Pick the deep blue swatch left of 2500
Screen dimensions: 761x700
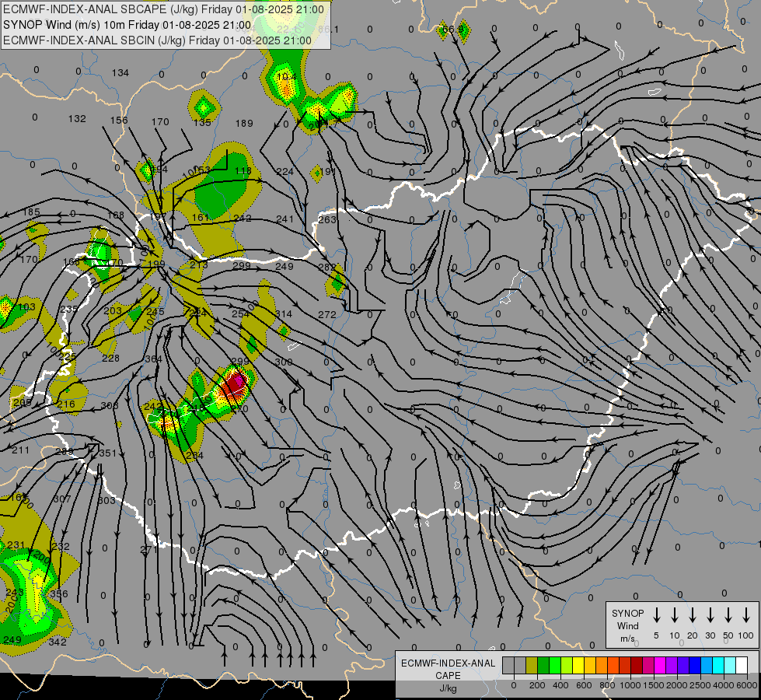tap(696, 665)
